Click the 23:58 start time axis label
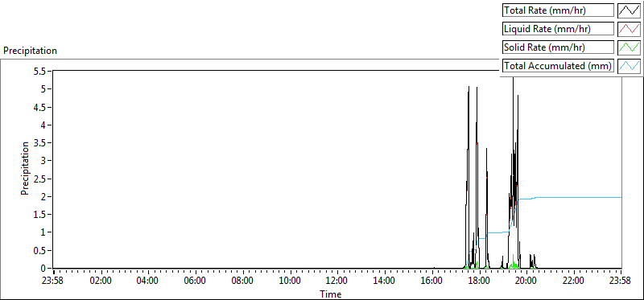This screenshot has width=644, height=300. click(x=53, y=282)
